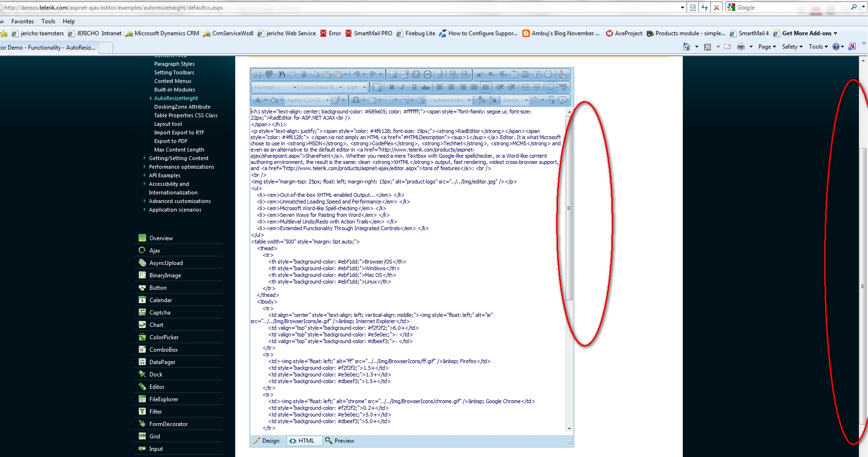Insert time clock icon

tap(549, 74)
